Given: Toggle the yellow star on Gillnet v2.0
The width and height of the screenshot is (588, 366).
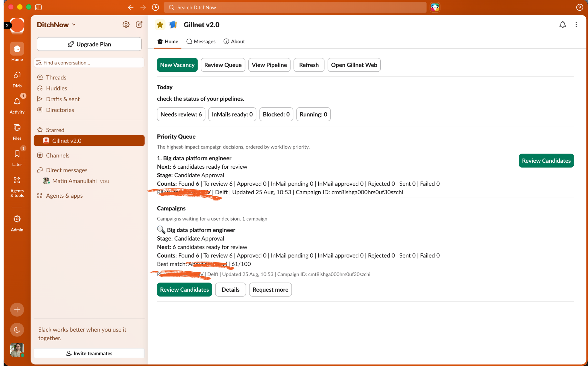Looking at the screenshot, I should pyautogui.click(x=160, y=25).
